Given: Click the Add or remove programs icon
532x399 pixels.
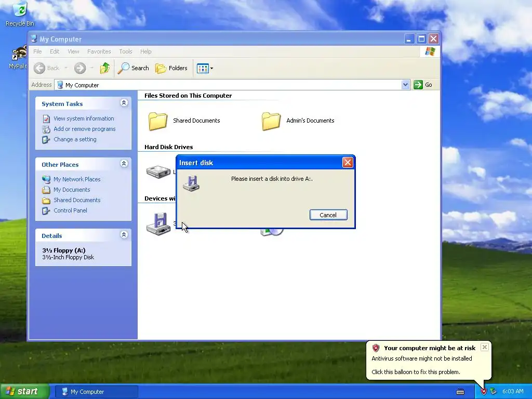Looking at the screenshot, I should [46, 129].
